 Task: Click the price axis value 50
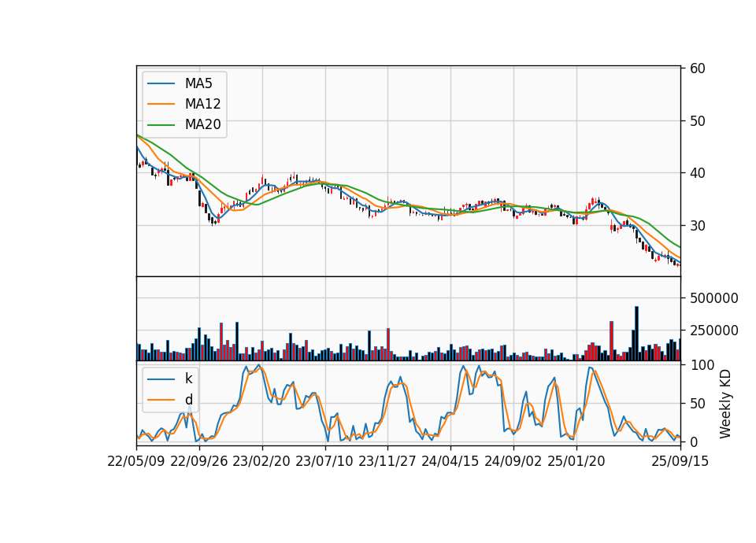click(698, 121)
